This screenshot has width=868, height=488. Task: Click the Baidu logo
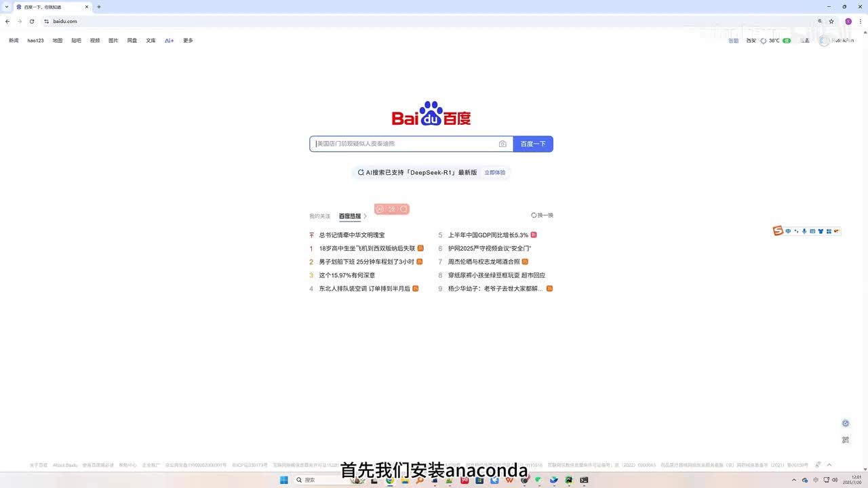tap(431, 115)
